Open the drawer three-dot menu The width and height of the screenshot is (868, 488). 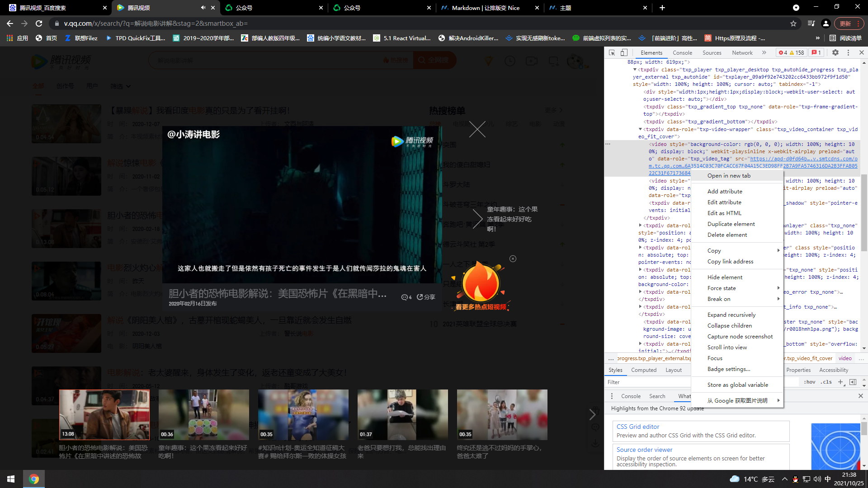pyautogui.click(x=612, y=396)
